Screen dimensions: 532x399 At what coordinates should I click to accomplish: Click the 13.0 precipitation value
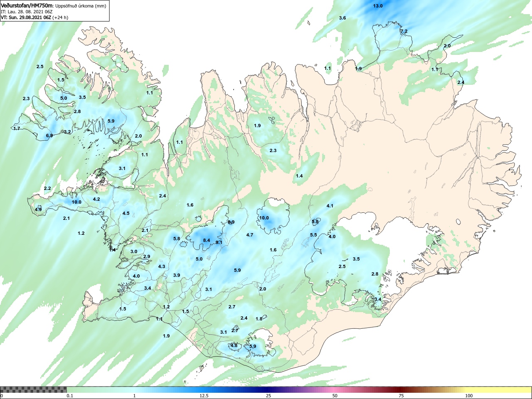[378, 6]
